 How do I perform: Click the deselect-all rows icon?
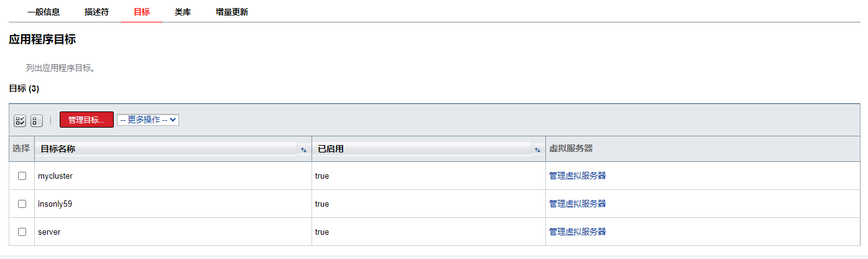[37, 120]
